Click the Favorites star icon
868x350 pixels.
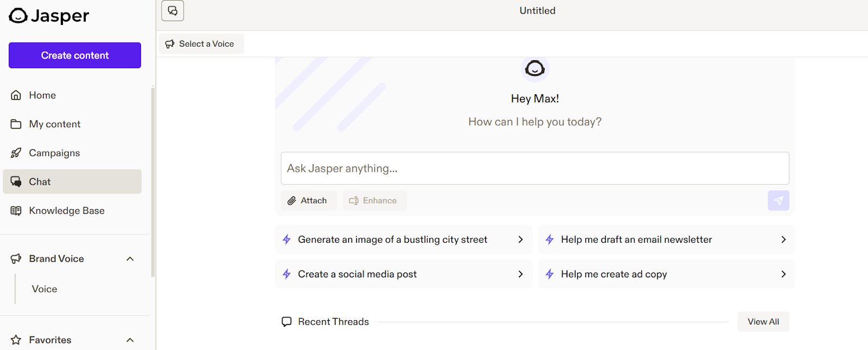(x=16, y=340)
